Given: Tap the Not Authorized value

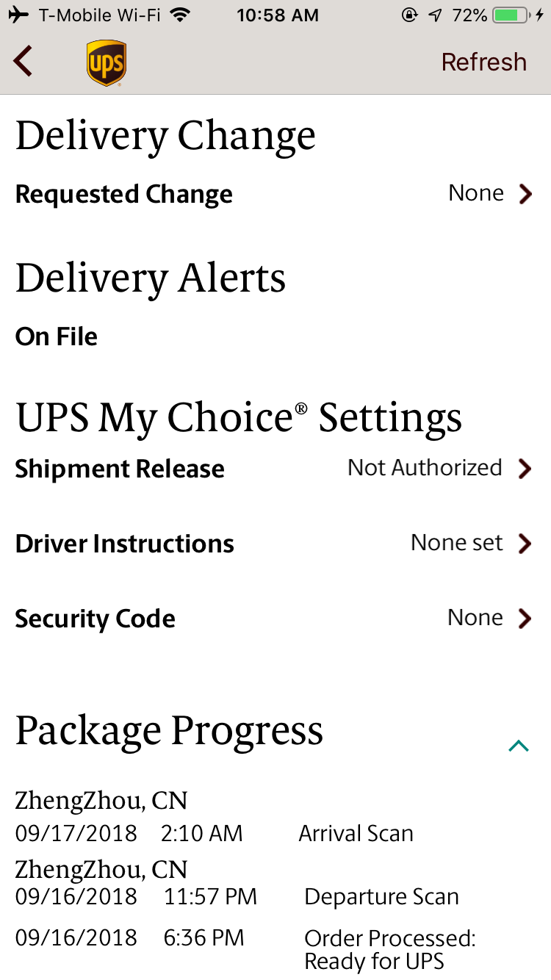Looking at the screenshot, I should [x=425, y=468].
